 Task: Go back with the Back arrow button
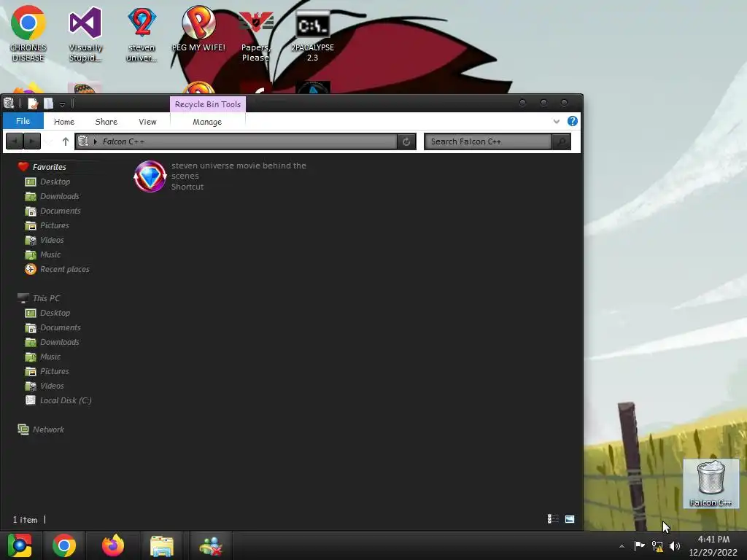15,141
